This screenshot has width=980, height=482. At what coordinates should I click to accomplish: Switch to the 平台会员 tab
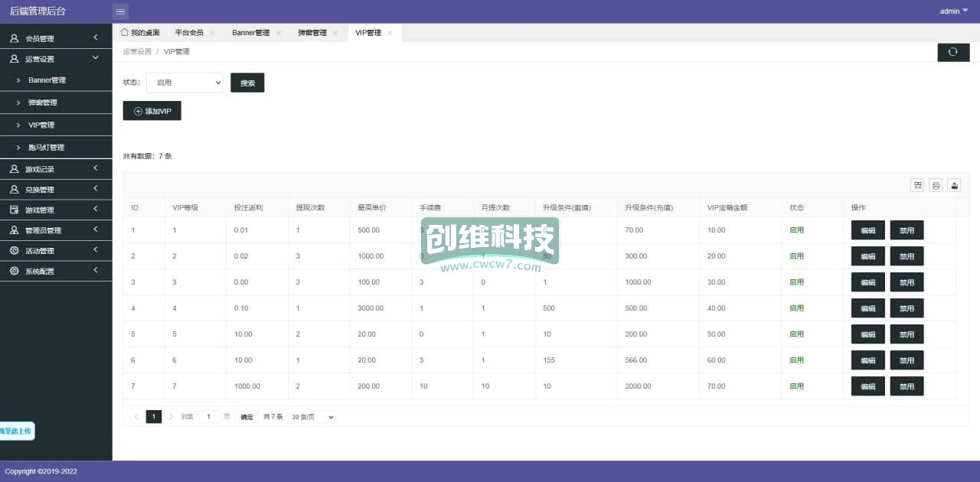(x=189, y=33)
